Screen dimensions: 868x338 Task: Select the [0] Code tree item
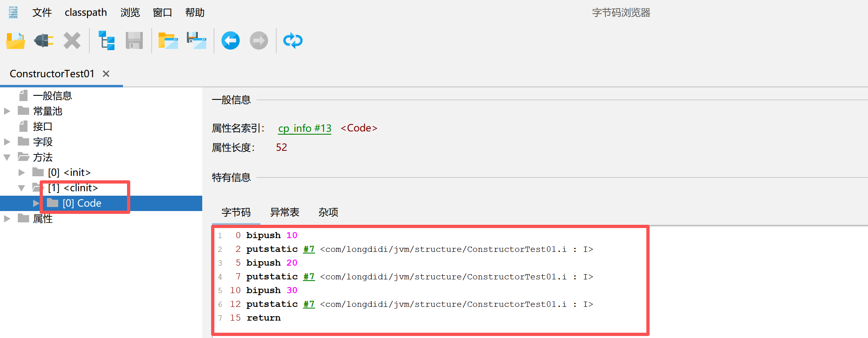tap(82, 203)
